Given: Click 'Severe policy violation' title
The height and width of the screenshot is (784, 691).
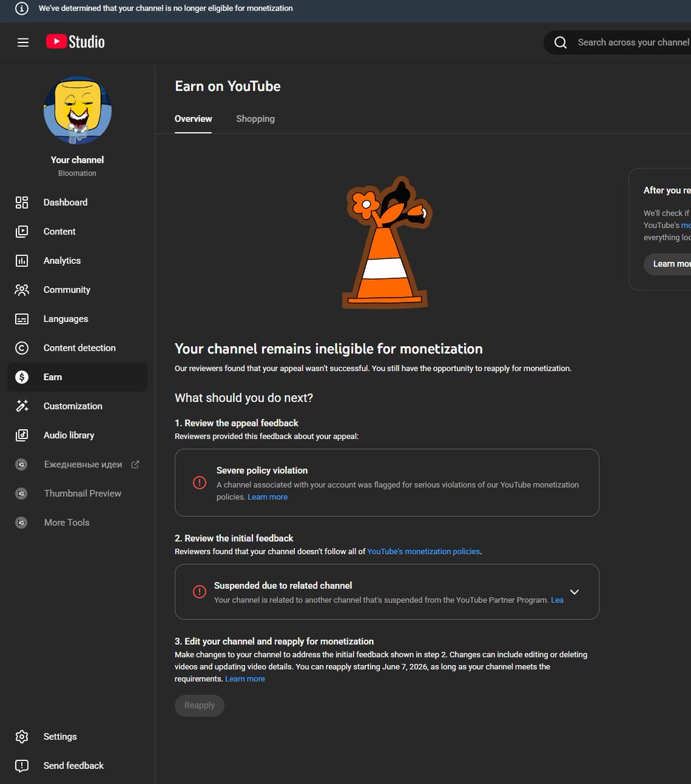Looking at the screenshot, I should (262, 470).
